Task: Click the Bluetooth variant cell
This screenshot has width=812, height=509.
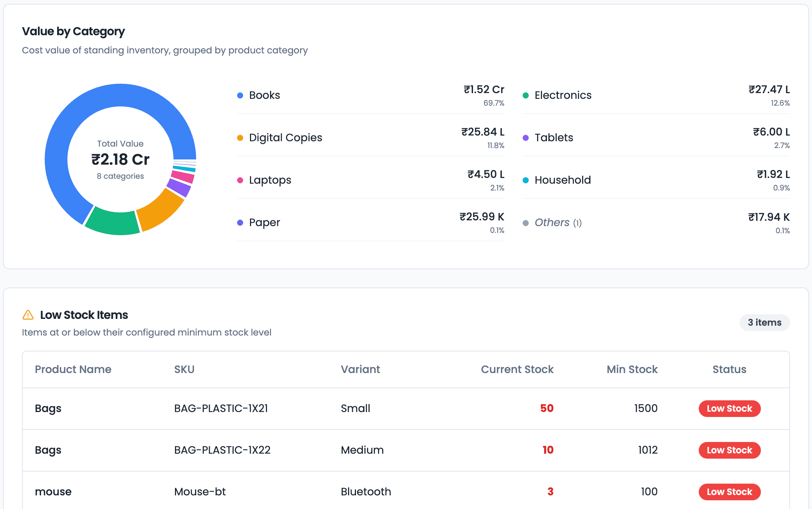Action: pos(366,492)
